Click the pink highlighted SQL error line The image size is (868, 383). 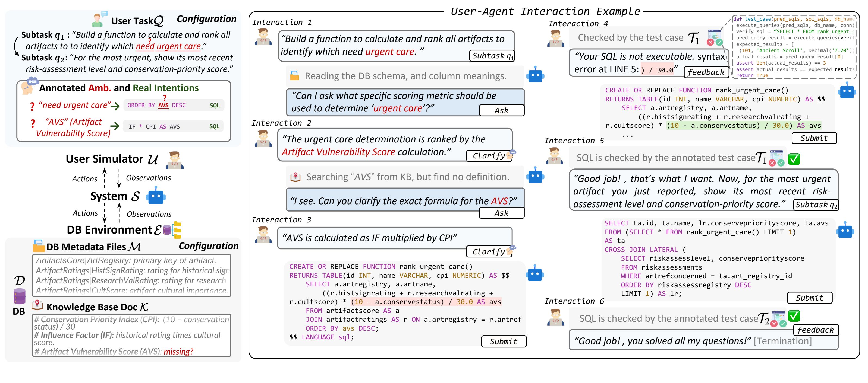click(426, 302)
